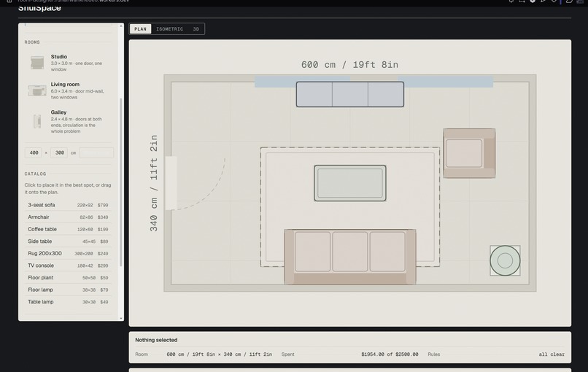The image size is (588, 372).
Task: Click the blank field beside the cm label
Action: pyautogui.click(x=96, y=152)
